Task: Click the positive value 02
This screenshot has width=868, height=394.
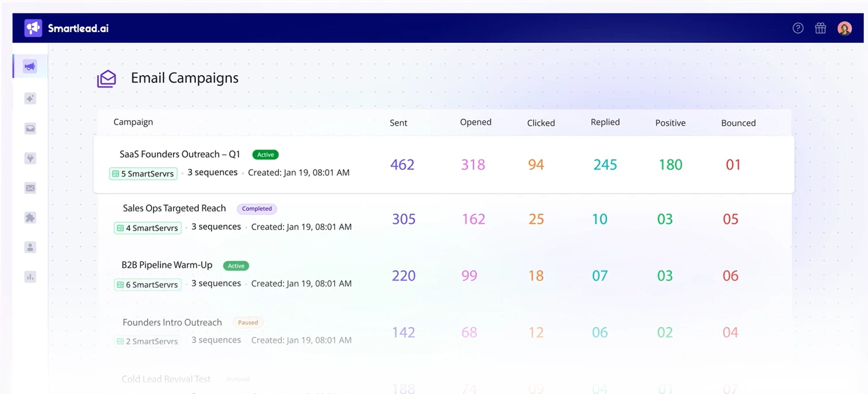Action: pyautogui.click(x=665, y=333)
